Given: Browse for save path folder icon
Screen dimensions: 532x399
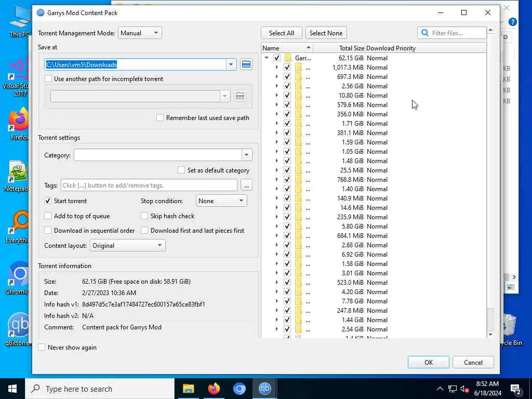Looking at the screenshot, I should tap(246, 64).
